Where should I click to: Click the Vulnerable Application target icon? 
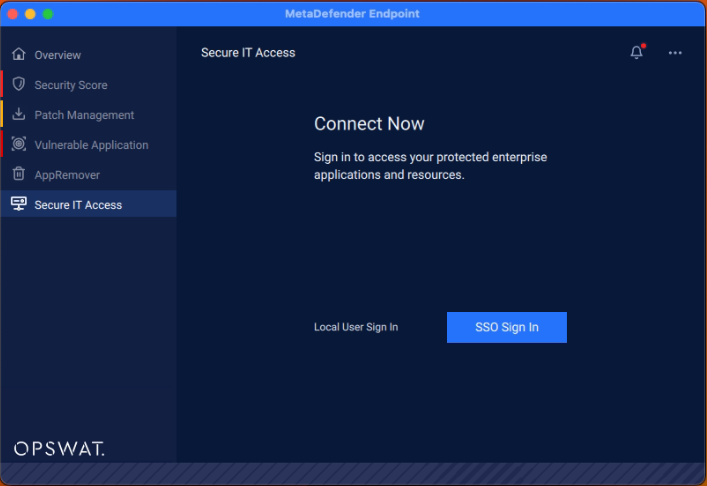click(18, 144)
